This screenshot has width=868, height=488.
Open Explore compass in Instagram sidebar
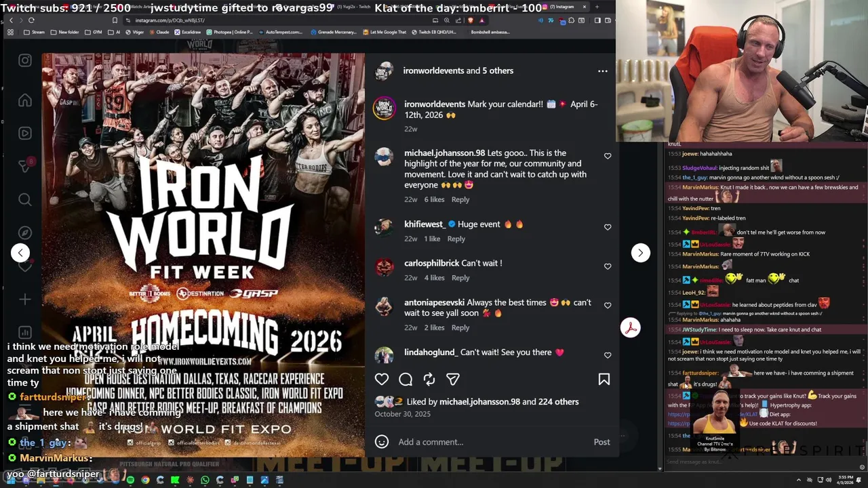[25, 232]
